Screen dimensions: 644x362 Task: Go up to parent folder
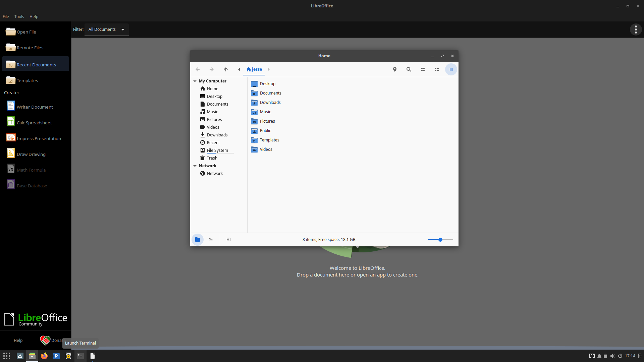pyautogui.click(x=226, y=69)
